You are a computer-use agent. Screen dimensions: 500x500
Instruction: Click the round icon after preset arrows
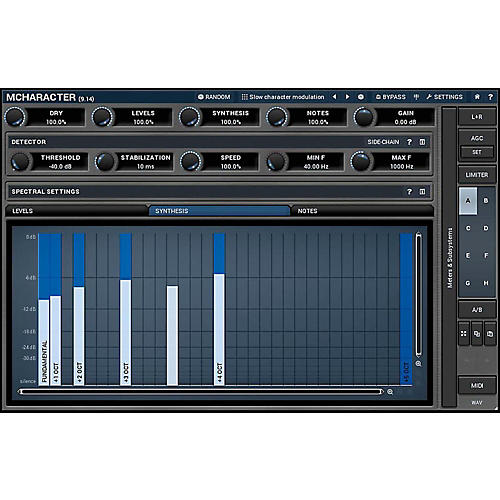pyautogui.click(x=361, y=97)
